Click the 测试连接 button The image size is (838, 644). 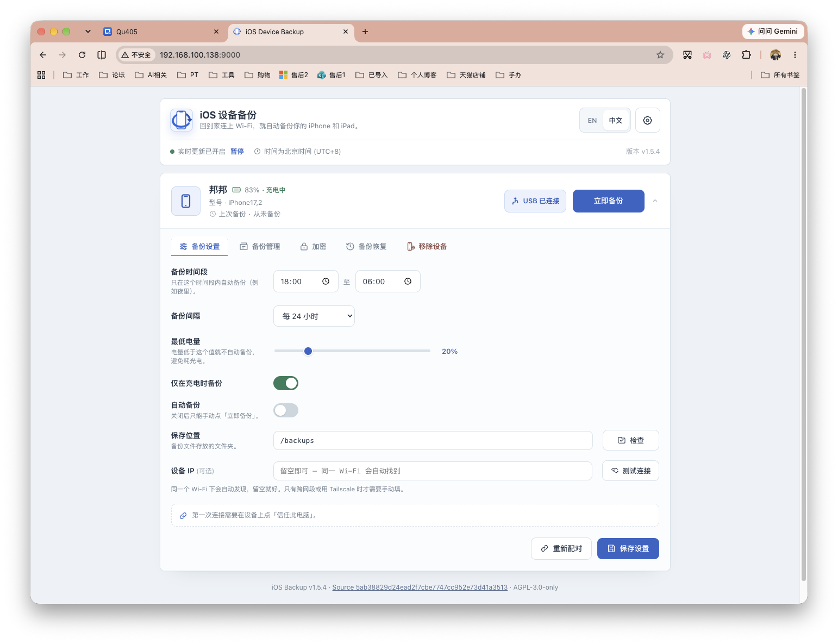pyautogui.click(x=630, y=471)
